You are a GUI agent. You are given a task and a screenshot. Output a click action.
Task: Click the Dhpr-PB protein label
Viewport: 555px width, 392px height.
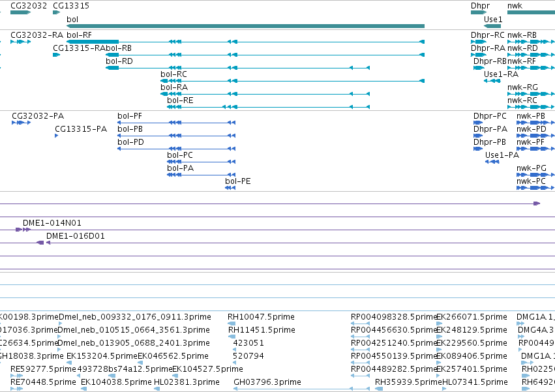[490, 142]
